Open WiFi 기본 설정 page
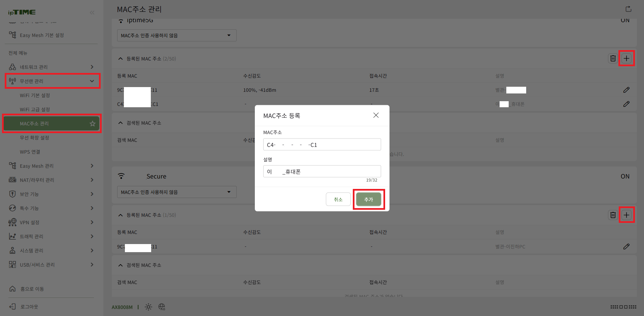The image size is (644, 316). click(35, 95)
